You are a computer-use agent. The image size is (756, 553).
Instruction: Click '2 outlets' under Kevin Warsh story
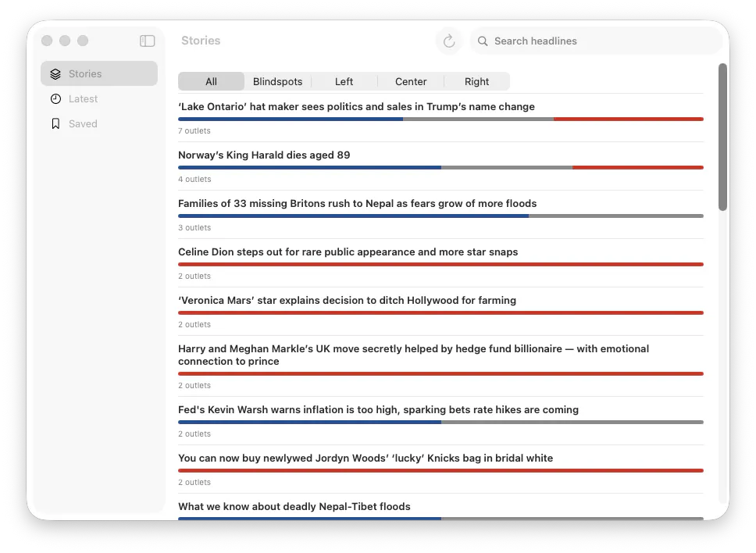click(194, 434)
